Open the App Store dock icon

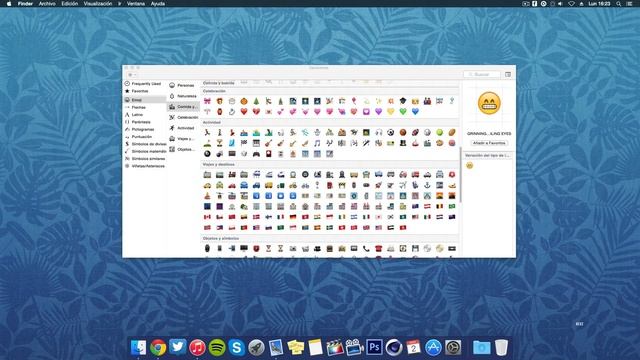[x=433, y=348]
